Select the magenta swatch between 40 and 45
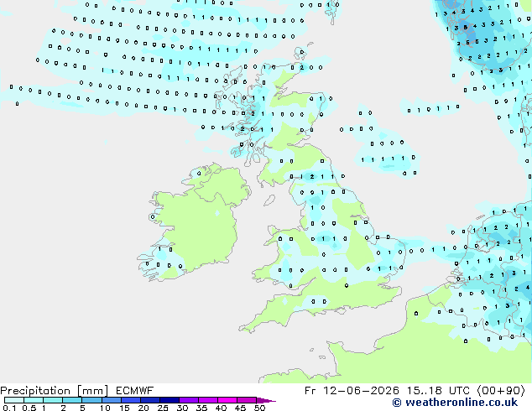Image resolution: width=532 pixels, height=411 pixels. coord(227,400)
